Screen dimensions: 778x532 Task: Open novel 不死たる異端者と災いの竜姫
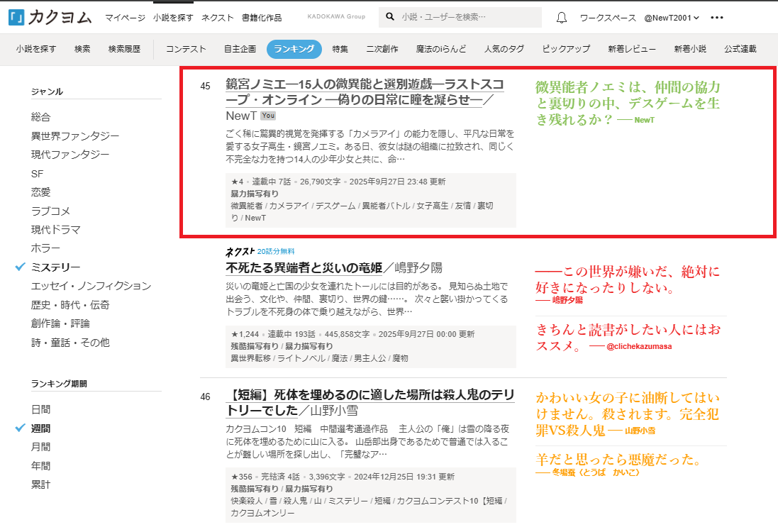(304, 268)
